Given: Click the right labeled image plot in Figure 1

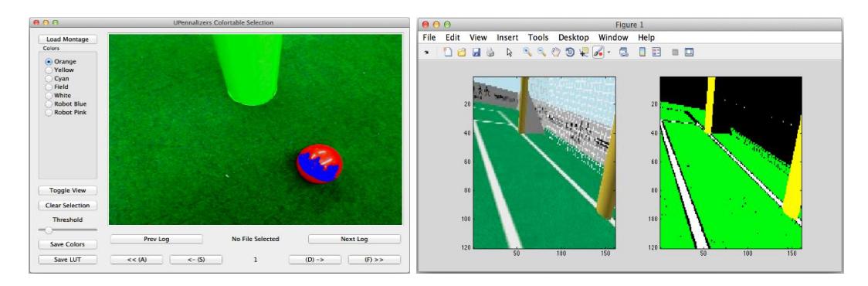Looking at the screenshot, I should click(731, 162).
